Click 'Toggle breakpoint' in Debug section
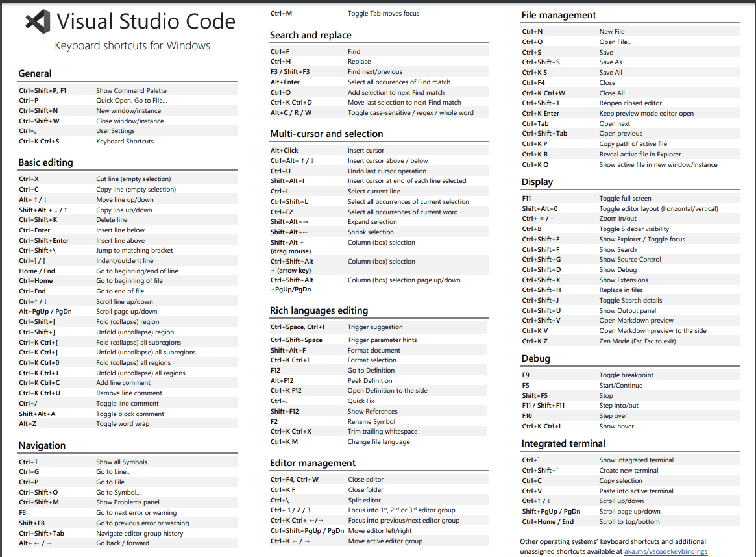The image size is (756, 557). [x=626, y=375]
